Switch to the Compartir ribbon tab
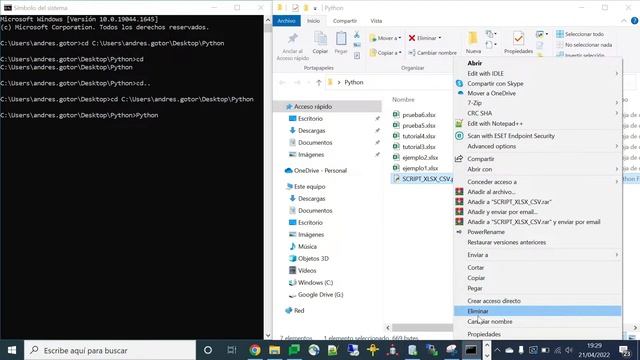The image size is (640, 360). point(345,21)
